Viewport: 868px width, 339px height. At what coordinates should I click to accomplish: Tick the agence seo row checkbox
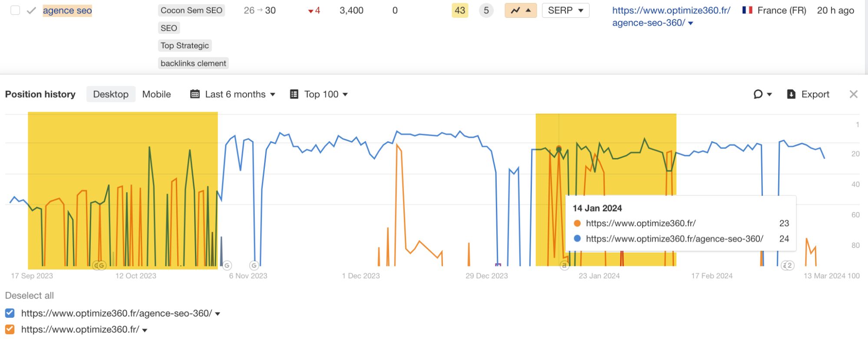[15, 10]
